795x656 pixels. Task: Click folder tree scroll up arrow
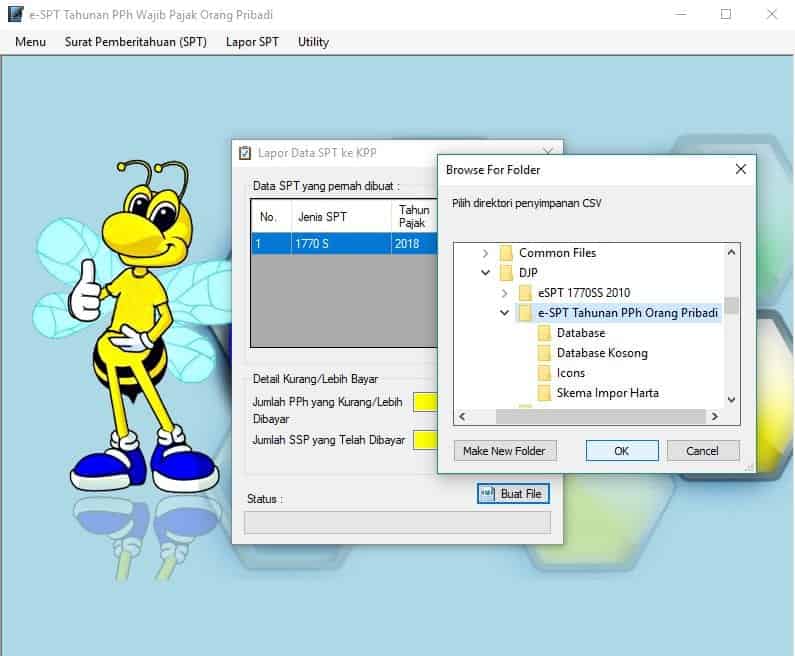731,252
